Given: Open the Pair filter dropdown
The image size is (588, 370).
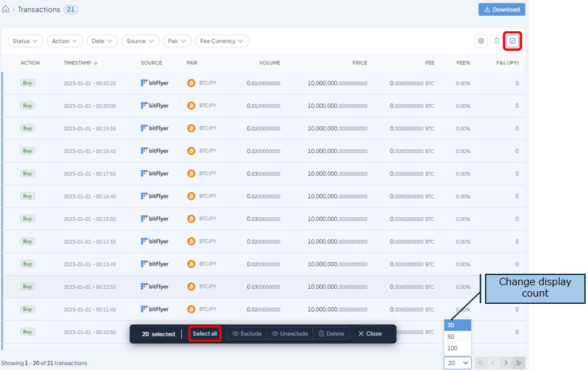Looking at the screenshot, I should (177, 41).
